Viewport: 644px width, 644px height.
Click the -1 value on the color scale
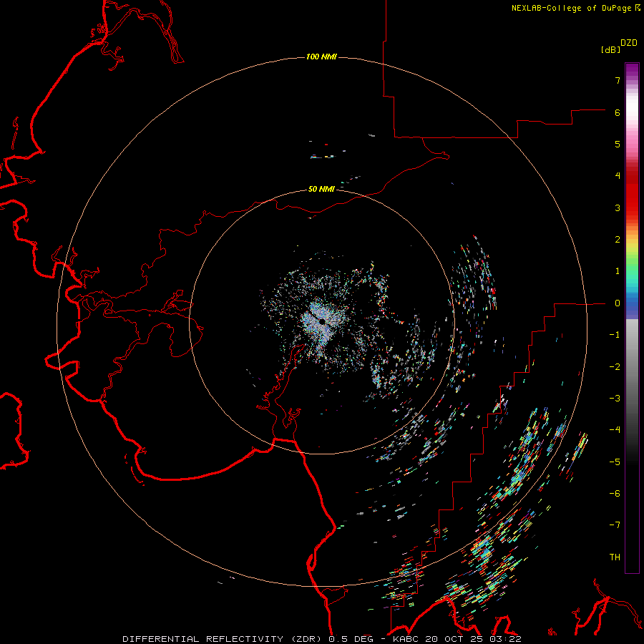(x=615, y=335)
